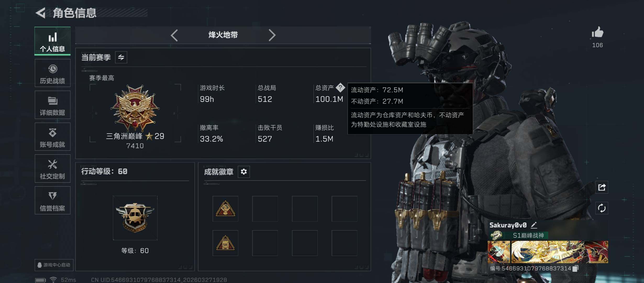Open the 详细数据 detailed data tab
This screenshot has width=644, height=283.
52,105
